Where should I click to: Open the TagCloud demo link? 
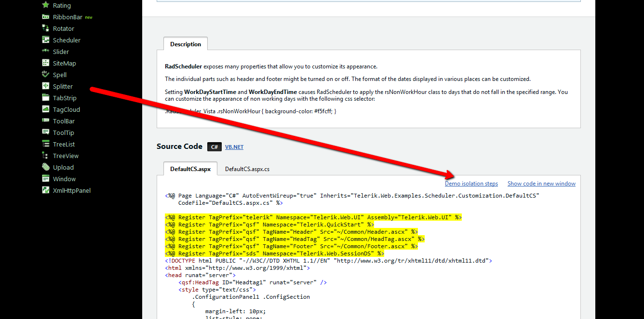pos(67,110)
